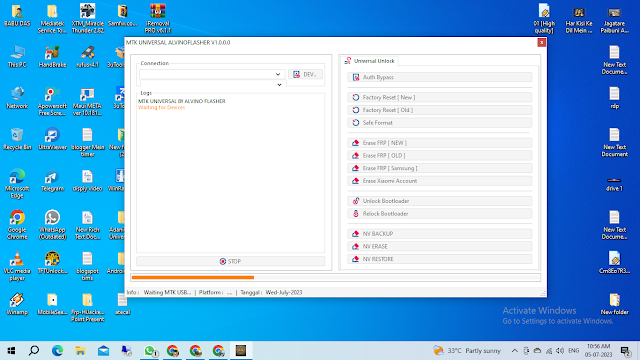Open Frp-Hijacker Point Present folder
This screenshot has height=360, width=640.
[x=87, y=308]
